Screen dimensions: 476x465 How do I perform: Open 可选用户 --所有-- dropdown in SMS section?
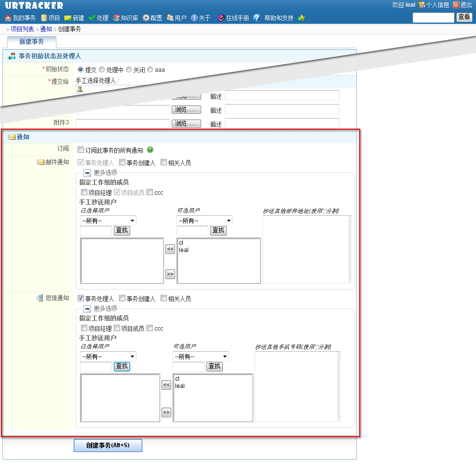pyautogui.click(x=201, y=357)
